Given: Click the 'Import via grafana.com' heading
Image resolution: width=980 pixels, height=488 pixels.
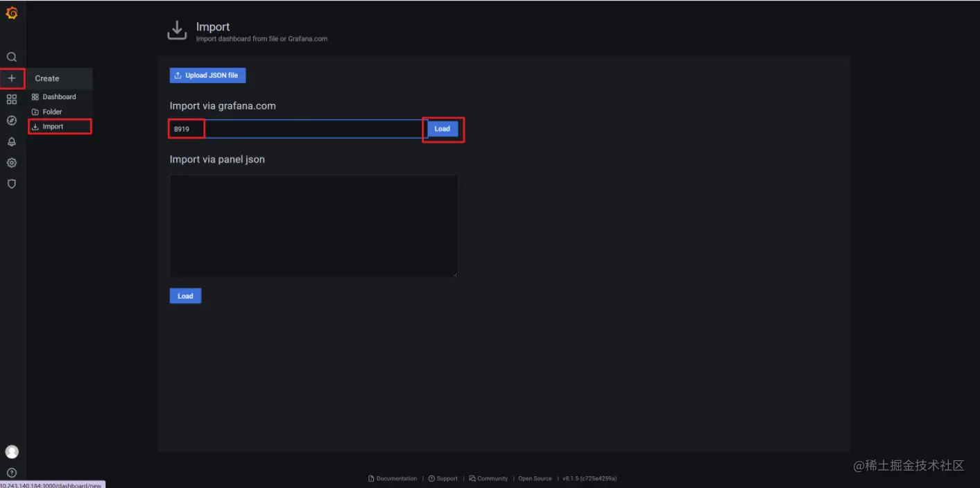Looking at the screenshot, I should (223, 106).
